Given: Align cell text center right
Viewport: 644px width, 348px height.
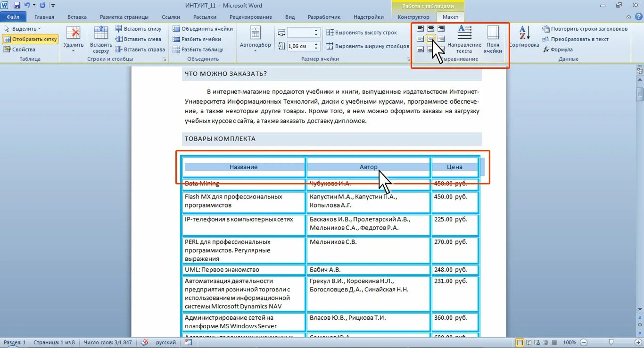Looking at the screenshot, I should (x=441, y=39).
